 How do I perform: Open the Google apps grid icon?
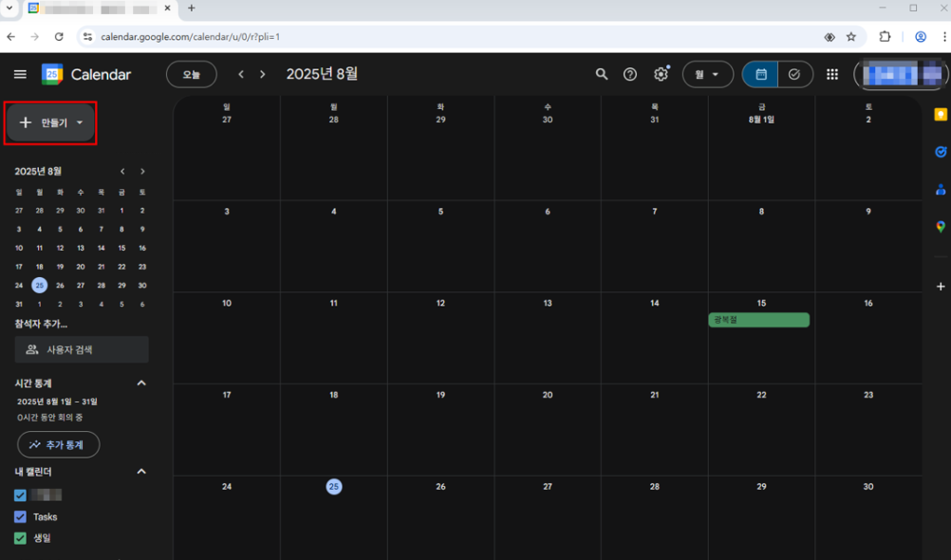[x=832, y=74]
